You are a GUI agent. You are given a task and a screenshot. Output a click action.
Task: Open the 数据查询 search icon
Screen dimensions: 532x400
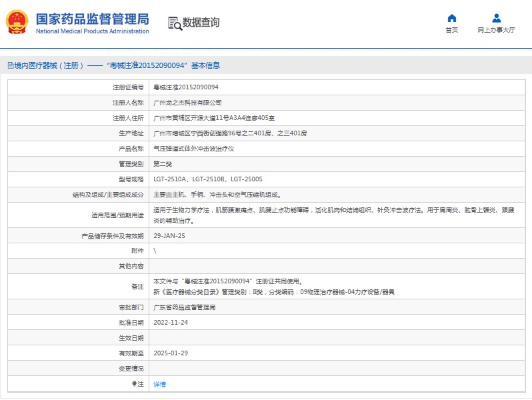[175, 23]
